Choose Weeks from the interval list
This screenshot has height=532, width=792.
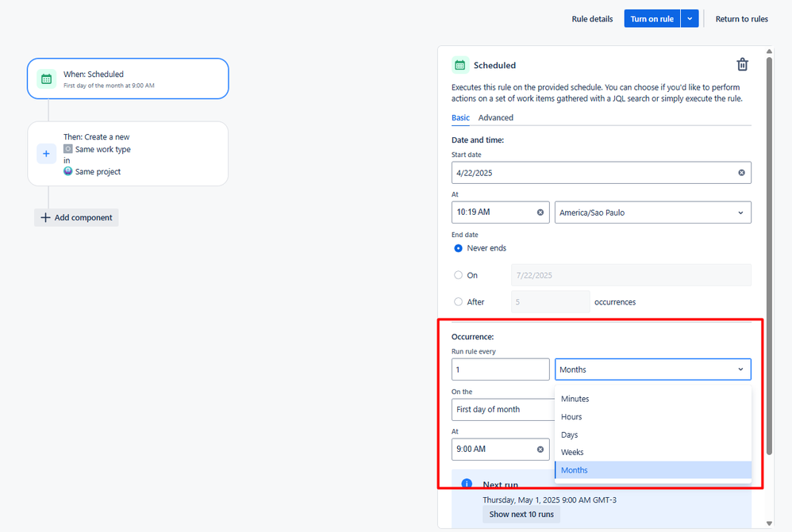[652, 452]
